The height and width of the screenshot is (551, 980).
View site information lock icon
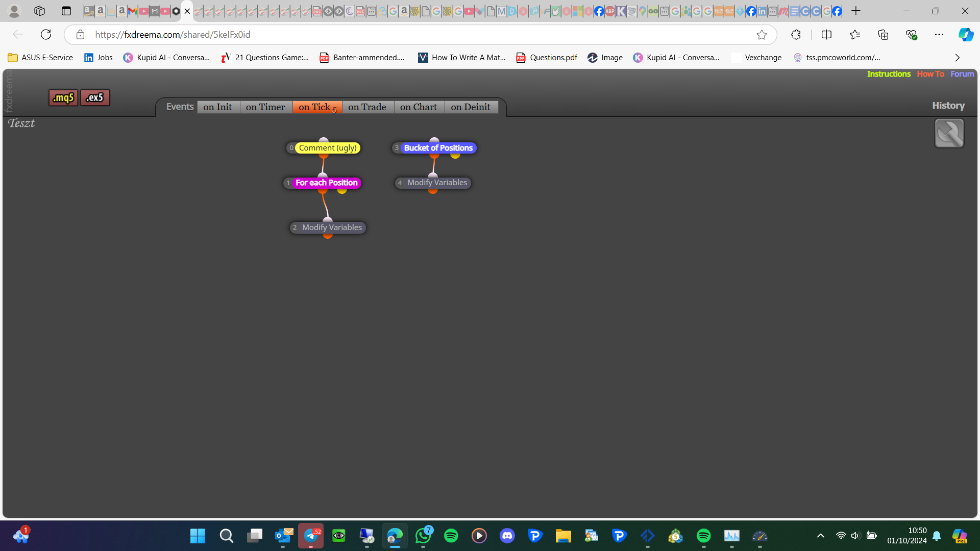(80, 35)
